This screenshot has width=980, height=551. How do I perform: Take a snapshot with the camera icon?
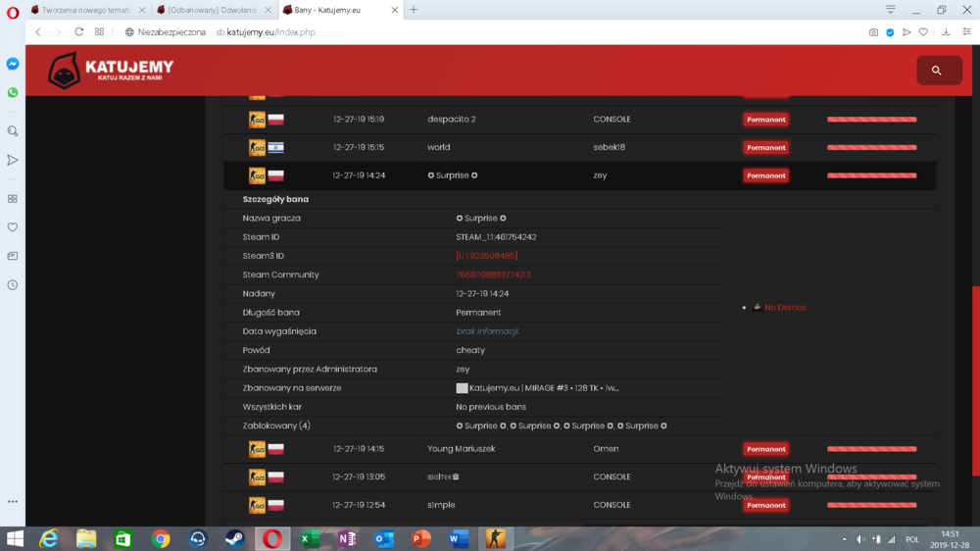point(873,32)
